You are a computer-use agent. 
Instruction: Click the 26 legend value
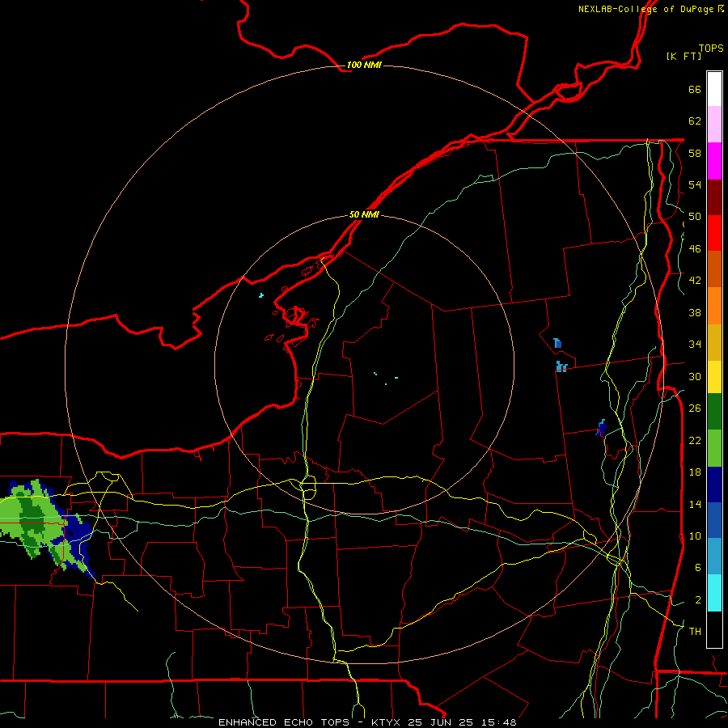[695, 408]
